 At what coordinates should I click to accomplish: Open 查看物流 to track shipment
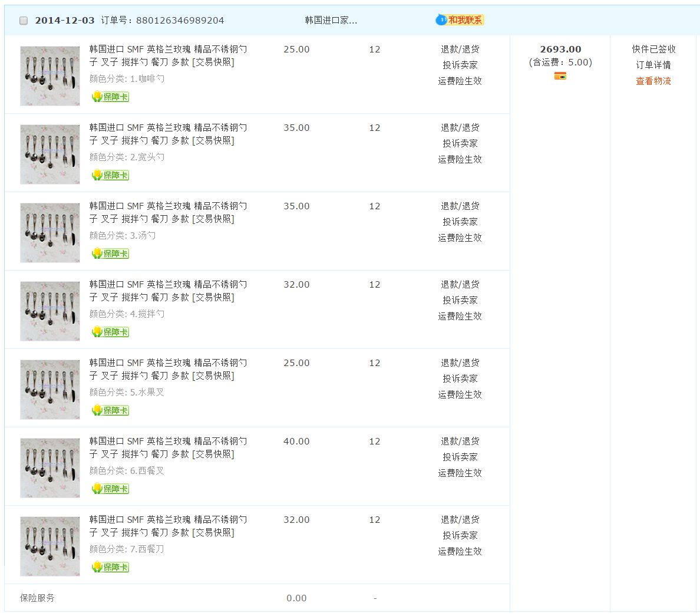[x=653, y=81]
